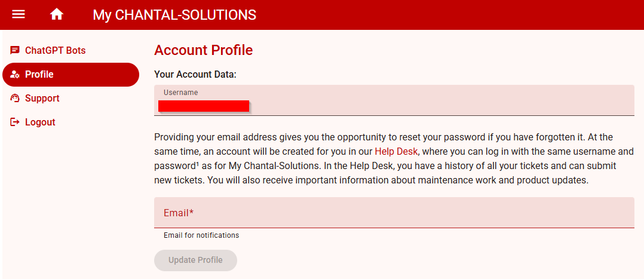The image size is (644, 279).
Task: Click the headset icon beside Support
Action: [x=15, y=99]
